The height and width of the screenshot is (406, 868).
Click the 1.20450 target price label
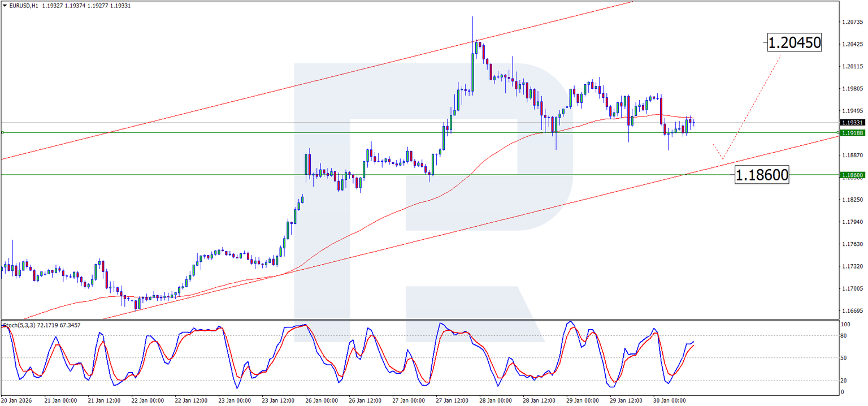pyautogui.click(x=793, y=42)
